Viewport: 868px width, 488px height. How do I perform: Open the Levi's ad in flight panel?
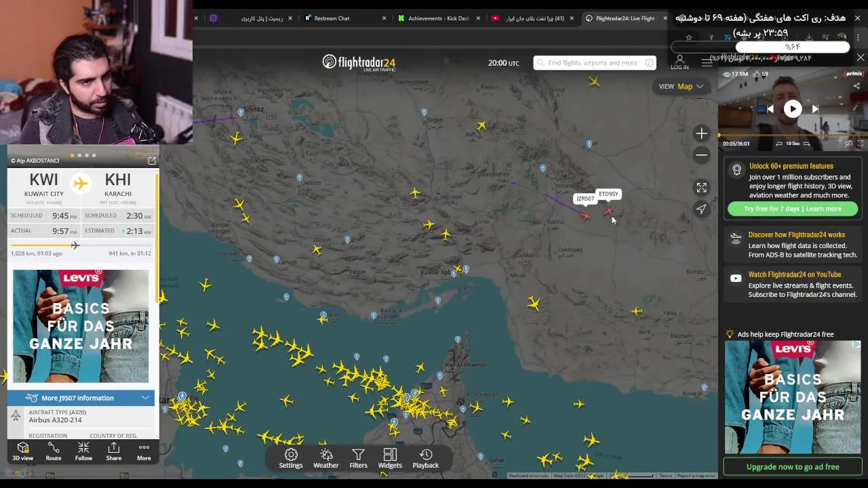click(81, 326)
